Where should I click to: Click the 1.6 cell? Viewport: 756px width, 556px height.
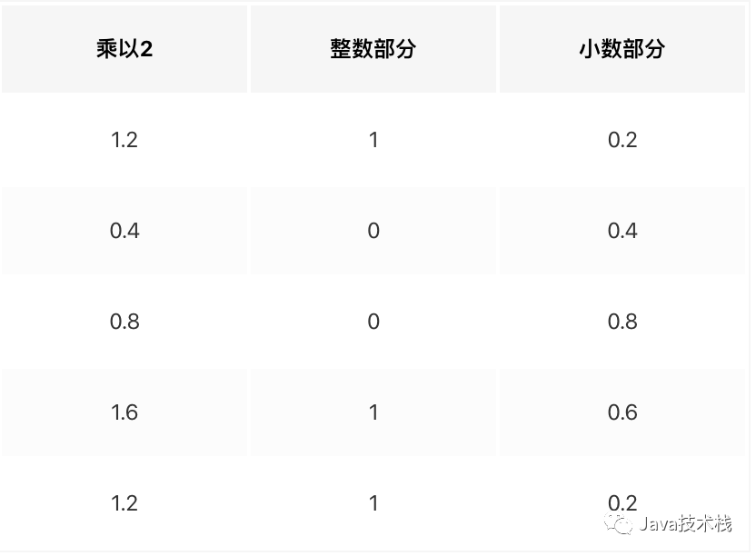(x=124, y=412)
